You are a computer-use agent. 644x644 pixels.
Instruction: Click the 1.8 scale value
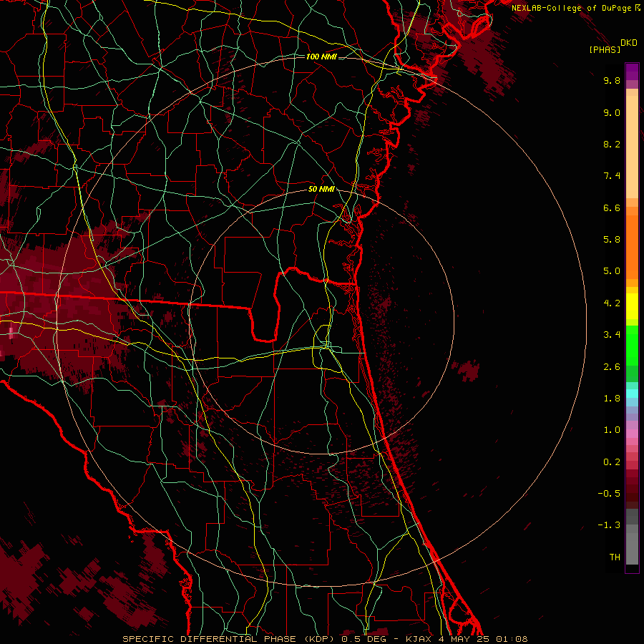point(612,399)
